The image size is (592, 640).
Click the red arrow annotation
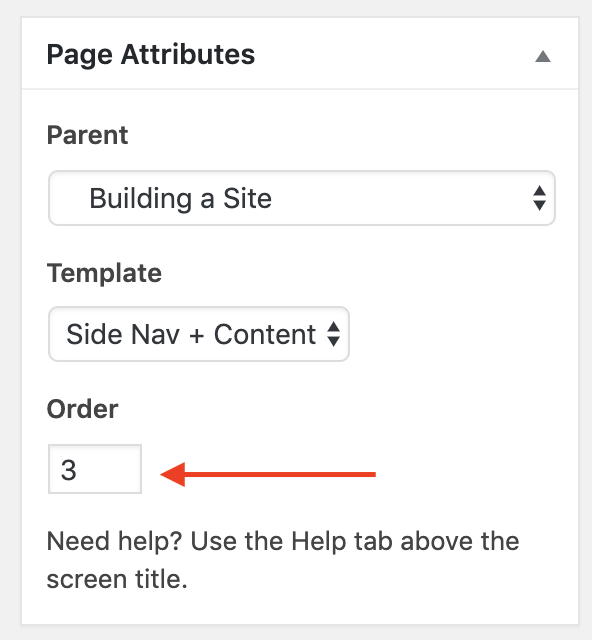click(268, 474)
